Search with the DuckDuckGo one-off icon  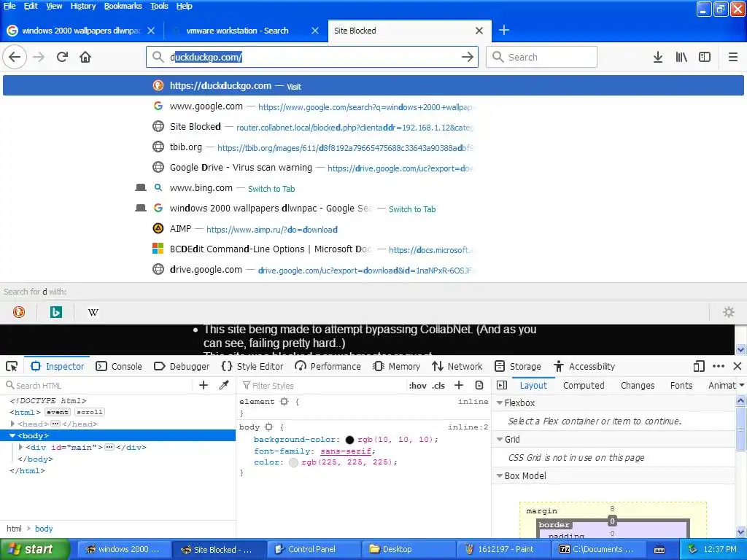click(19, 312)
